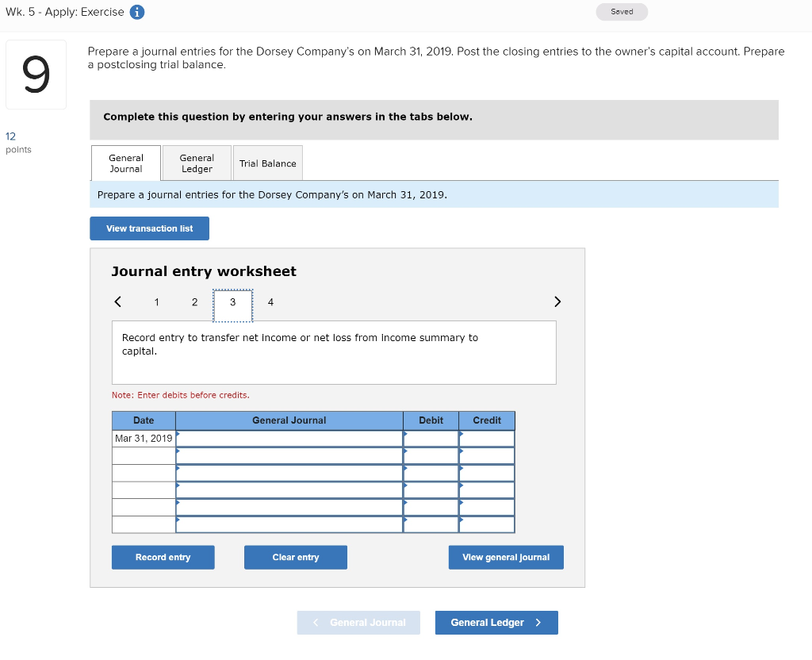Select journal entry page 2

click(x=194, y=302)
